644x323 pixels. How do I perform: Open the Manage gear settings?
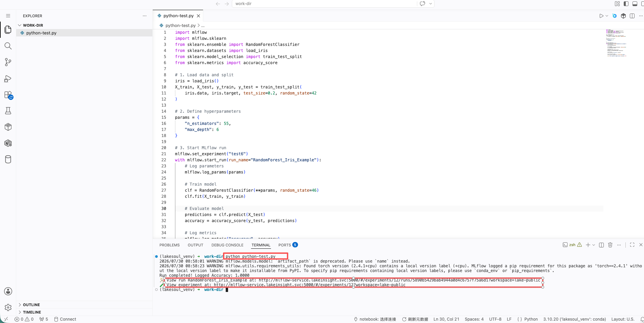(8, 307)
